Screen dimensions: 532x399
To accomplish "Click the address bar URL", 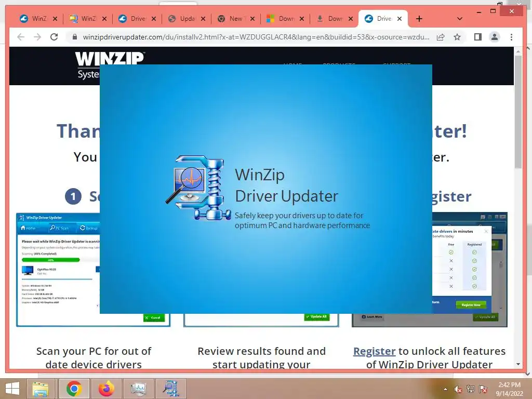I will [x=256, y=37].
